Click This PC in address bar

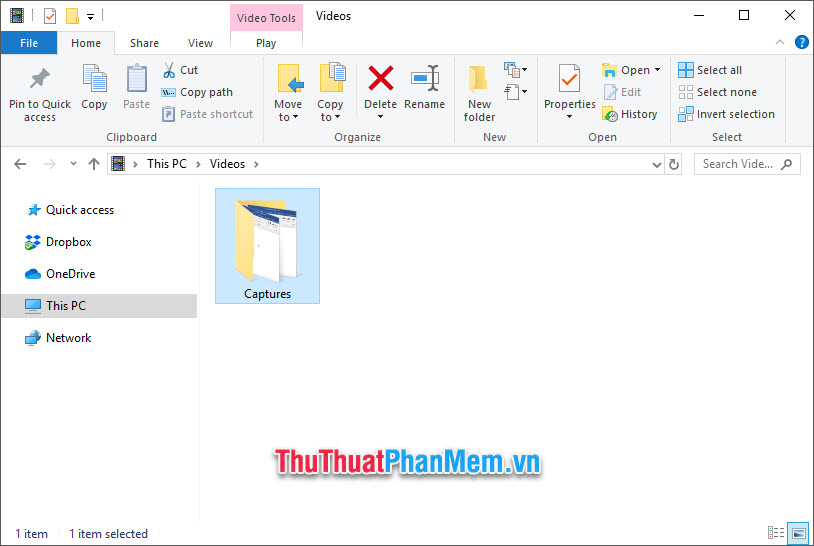coord(167,164)
